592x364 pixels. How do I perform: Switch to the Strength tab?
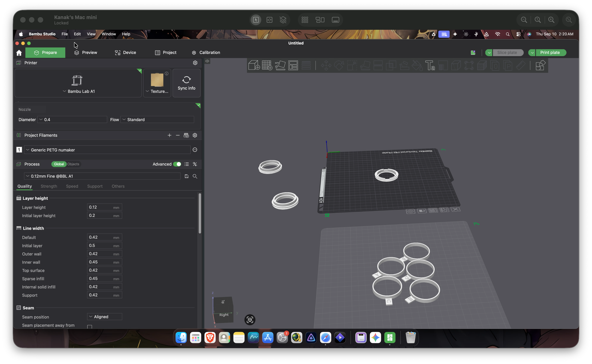coord(49,186)
